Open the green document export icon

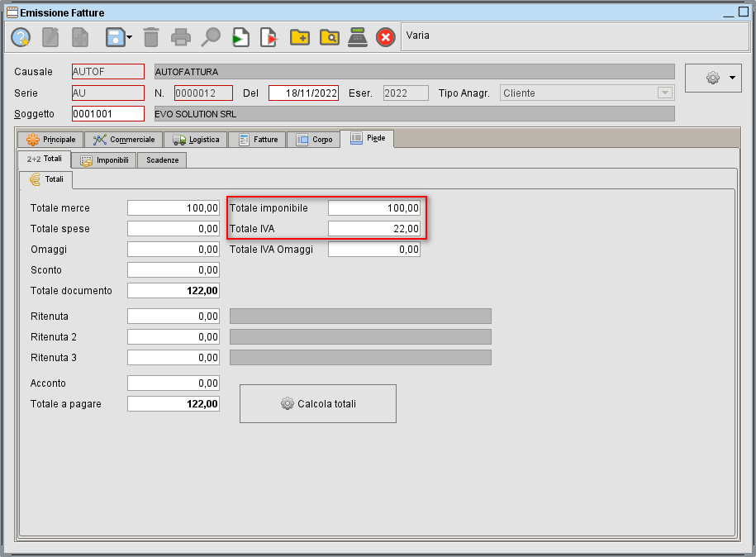coord(240,36)
